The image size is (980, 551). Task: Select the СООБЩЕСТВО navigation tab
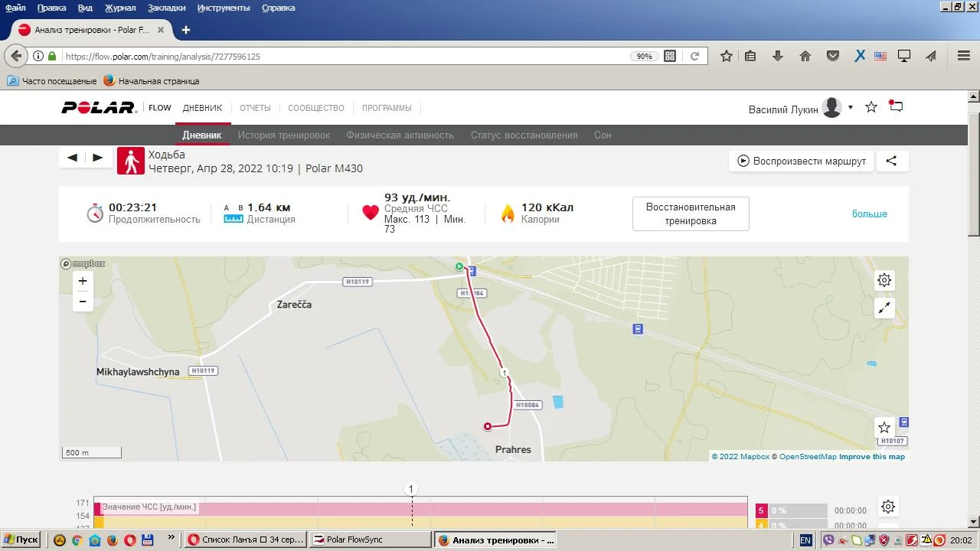(x=316, y=108)
